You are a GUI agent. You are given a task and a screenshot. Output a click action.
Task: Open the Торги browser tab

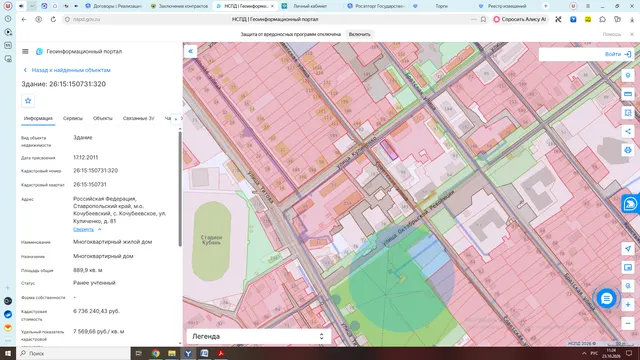click(x=441, y=6)
